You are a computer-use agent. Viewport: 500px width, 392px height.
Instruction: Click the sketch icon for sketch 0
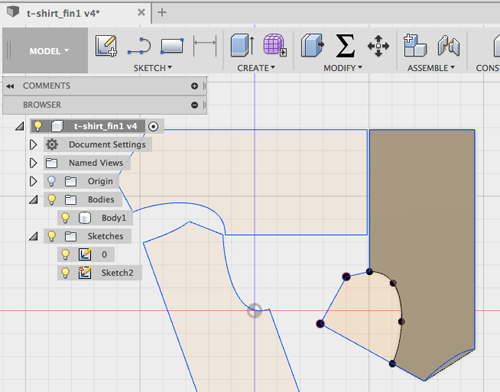(x=85, y=255)
